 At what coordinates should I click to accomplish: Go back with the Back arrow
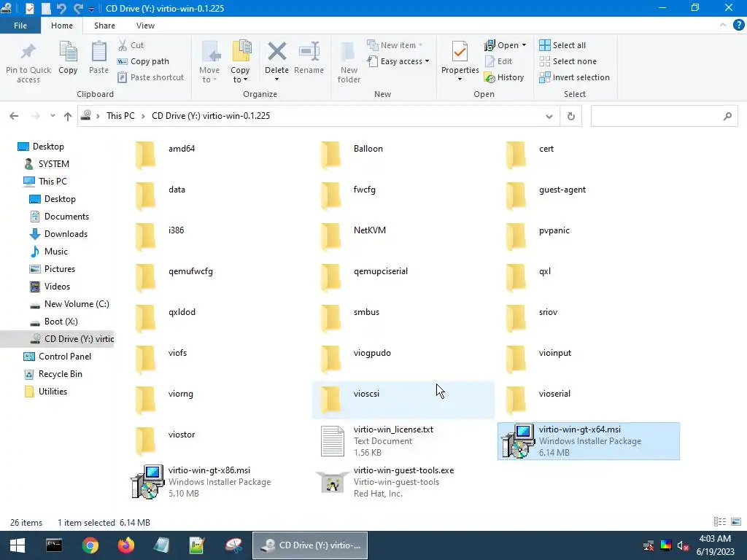click(x=14, y=116)
